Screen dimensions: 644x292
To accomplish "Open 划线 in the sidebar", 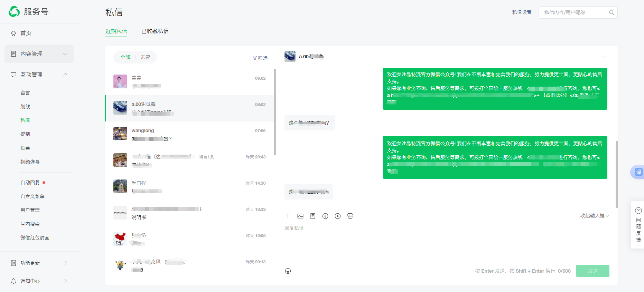I will click(25, 107).
